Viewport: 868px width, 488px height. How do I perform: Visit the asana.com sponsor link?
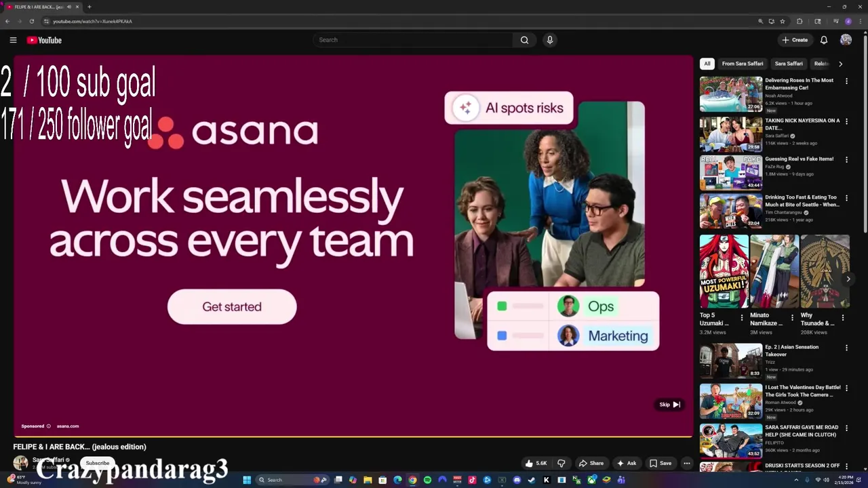[68, 426]
